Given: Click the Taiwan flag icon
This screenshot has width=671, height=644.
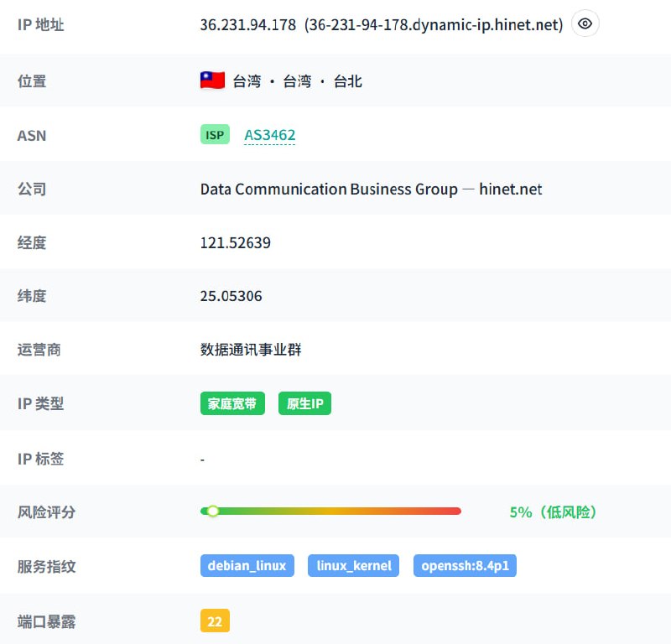Looking at the screenshot, I should [x=212, y=80].
